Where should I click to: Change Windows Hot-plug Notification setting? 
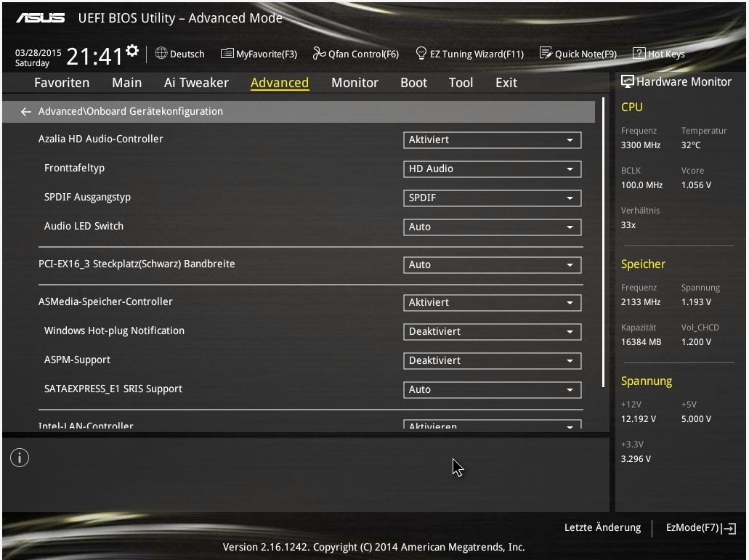492,332
